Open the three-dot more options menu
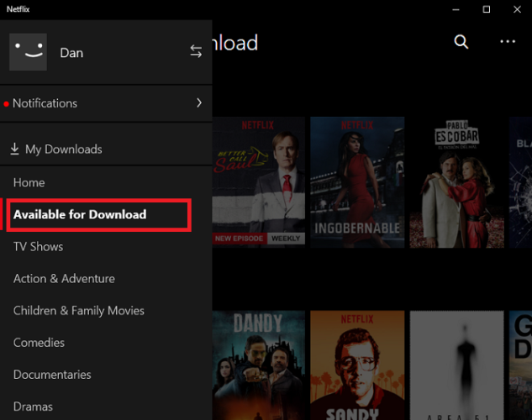The image size is (532, 420). (x=508, y=42)
